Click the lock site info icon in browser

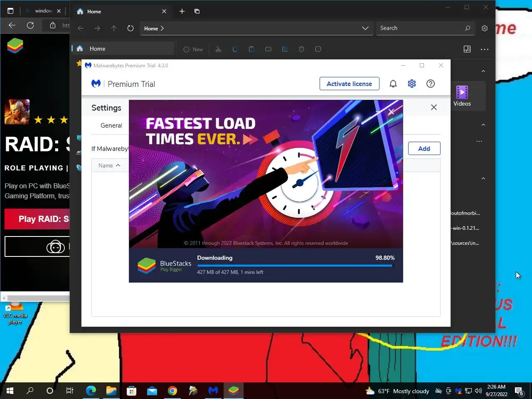(x=53, y=25)
